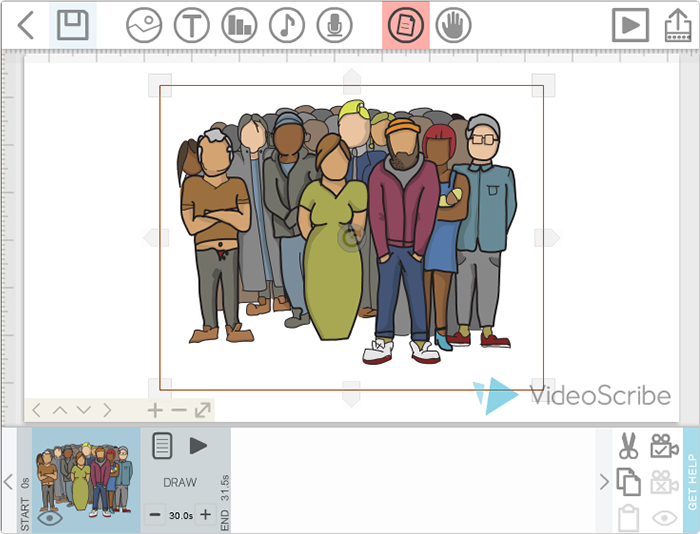700x534 pixels.
Task: Click the rotate handle at image center
Action: coord(351,238)
